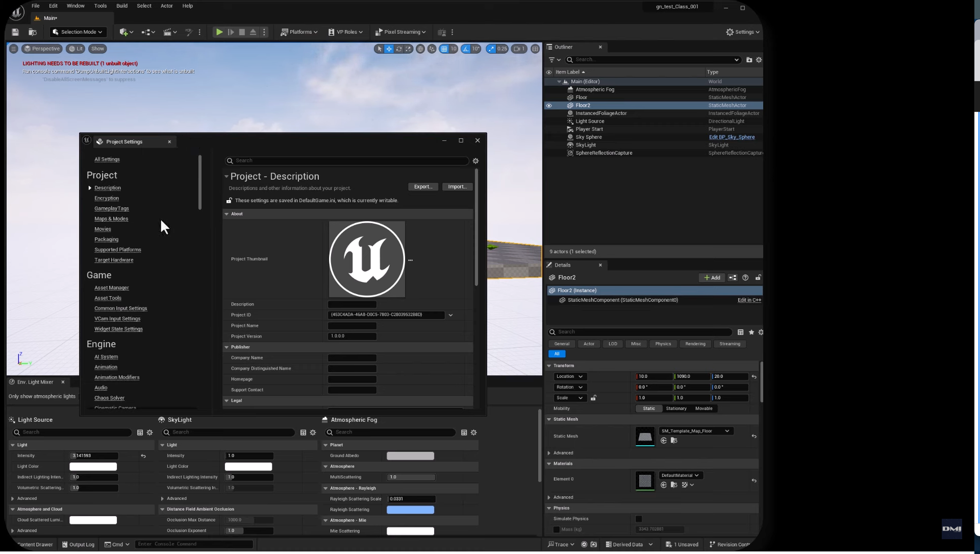Toggle surface snapping icon in viewport

[x=432, y=49]
